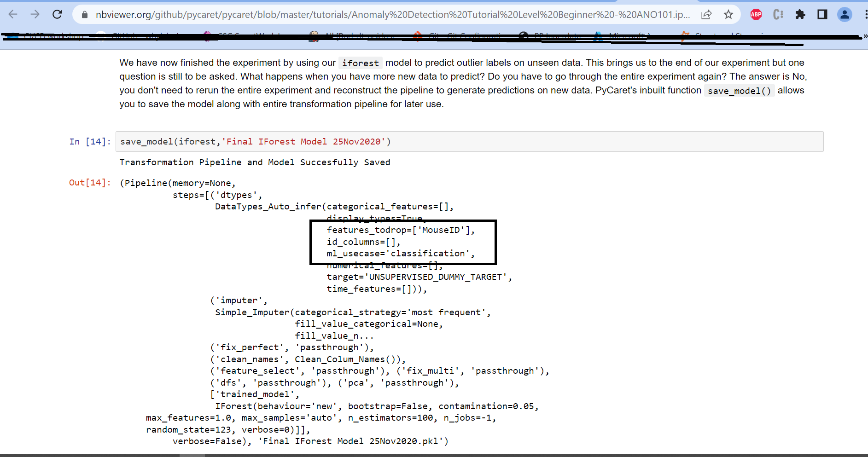View site security via the lock icon
Viewport: 868px width, 457px height.
[x=84, y=14]
